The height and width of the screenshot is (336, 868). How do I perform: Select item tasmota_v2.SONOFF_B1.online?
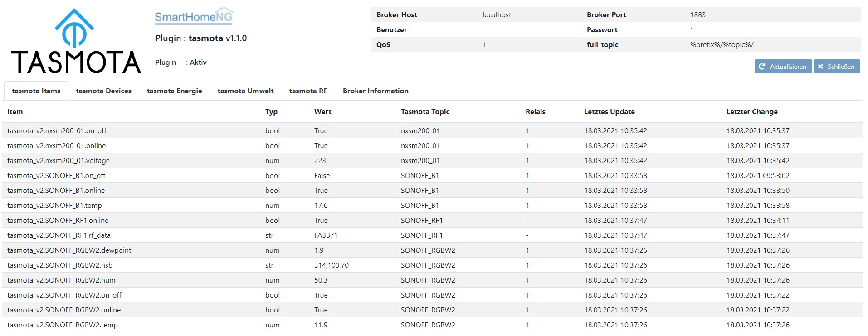point(56,191)
